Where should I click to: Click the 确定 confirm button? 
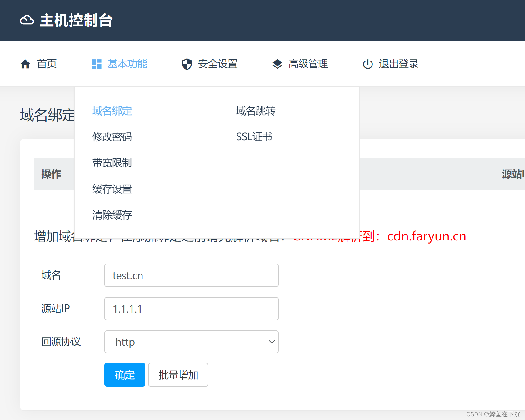point(124,375)
